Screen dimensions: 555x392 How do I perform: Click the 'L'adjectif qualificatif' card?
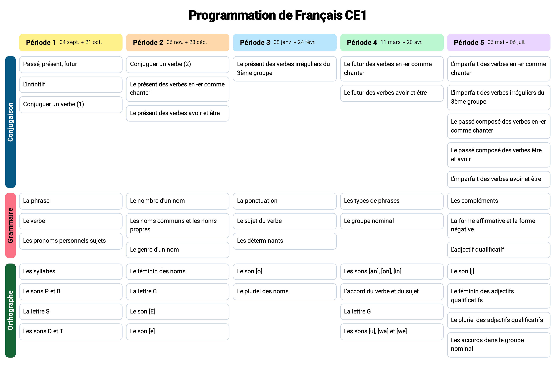click(x=498, y=250)
